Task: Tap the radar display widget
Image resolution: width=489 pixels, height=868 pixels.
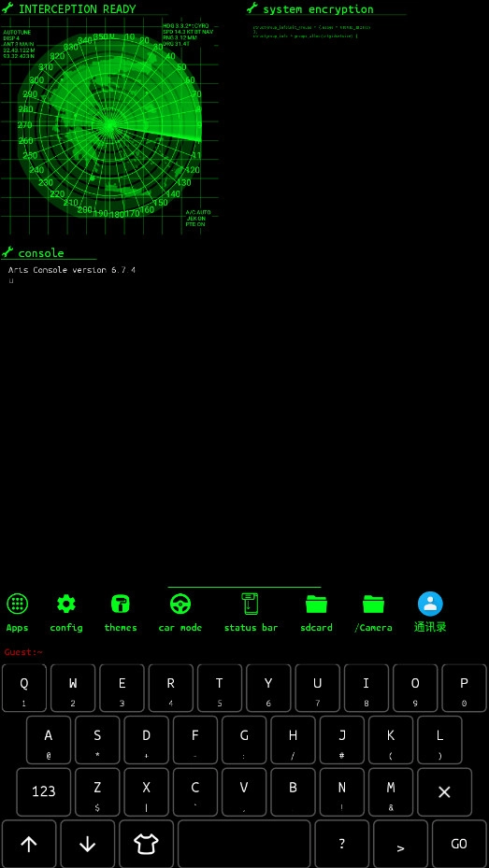Action: [109, 126]
